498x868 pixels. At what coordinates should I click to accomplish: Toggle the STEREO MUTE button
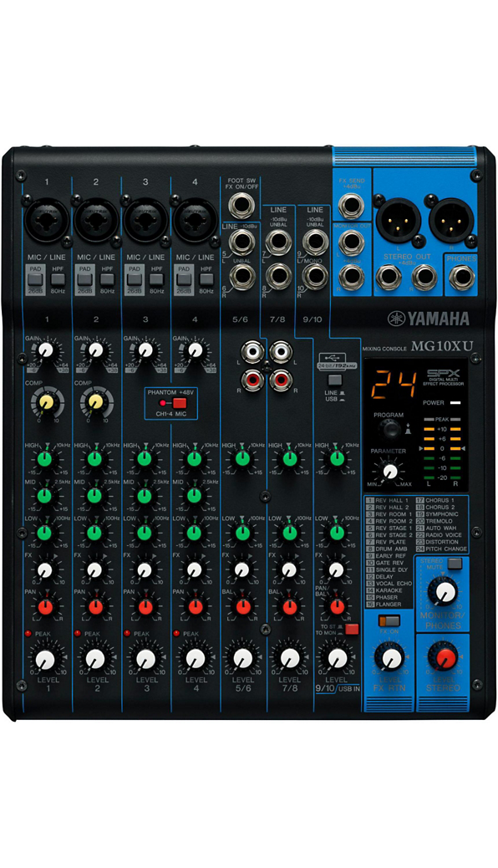(455, 564)
